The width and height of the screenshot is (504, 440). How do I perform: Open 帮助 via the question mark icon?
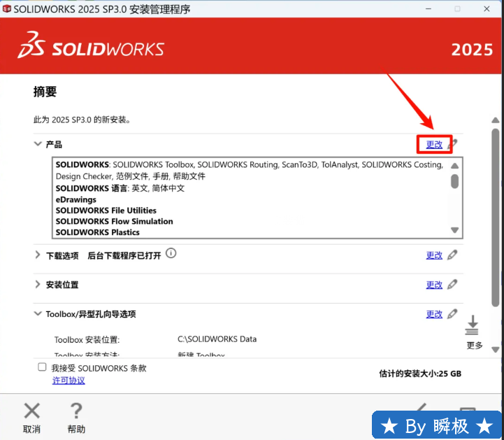click(x=76, y=411)
